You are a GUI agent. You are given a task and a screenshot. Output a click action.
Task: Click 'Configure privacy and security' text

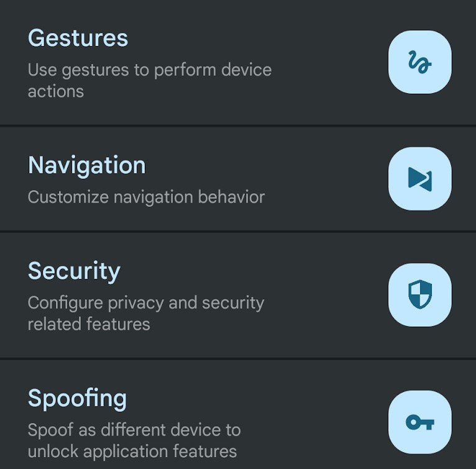pos(145,303)
